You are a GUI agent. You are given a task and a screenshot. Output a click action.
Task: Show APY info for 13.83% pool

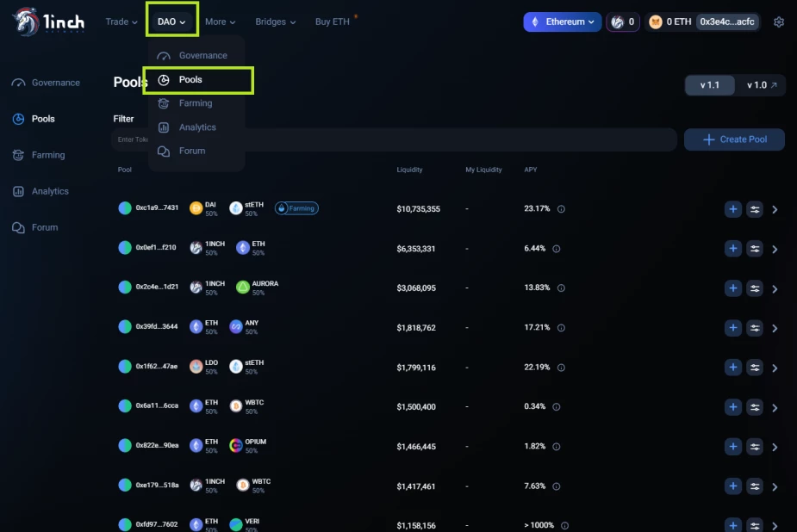pos(561,288)
